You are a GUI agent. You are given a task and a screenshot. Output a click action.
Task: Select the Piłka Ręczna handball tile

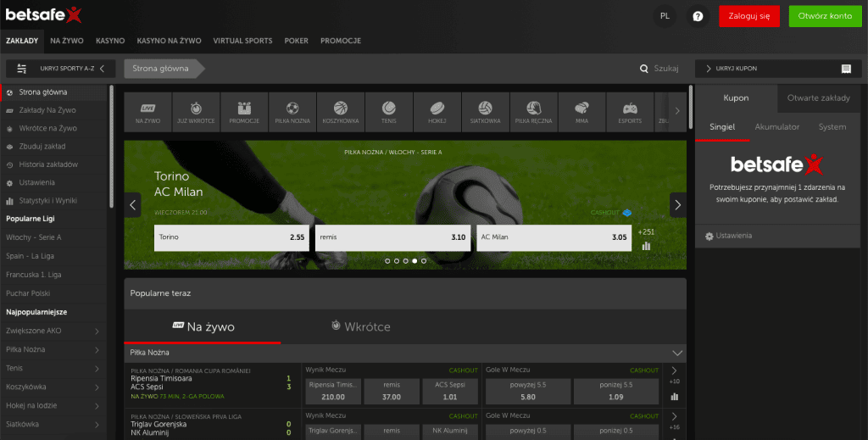coord(534,113)
